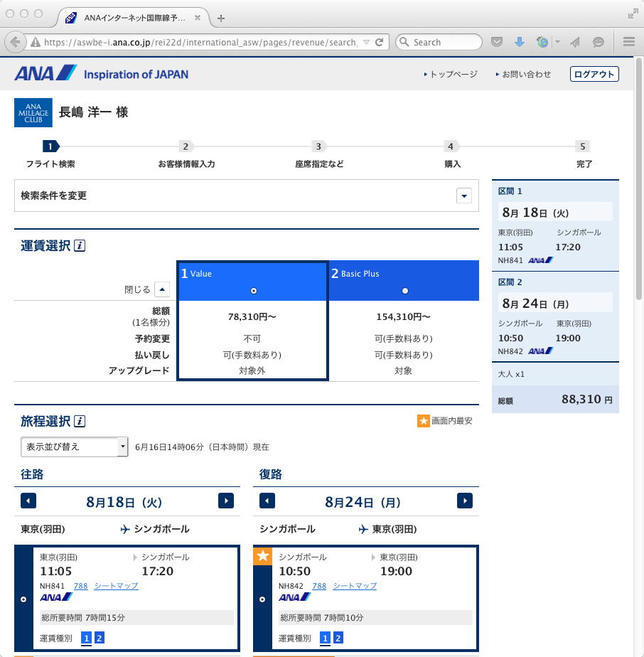Click fare type 2 badge on NH841
This screenshot has height=657, width=644.
pyautogui.click(x=100, y=638)
